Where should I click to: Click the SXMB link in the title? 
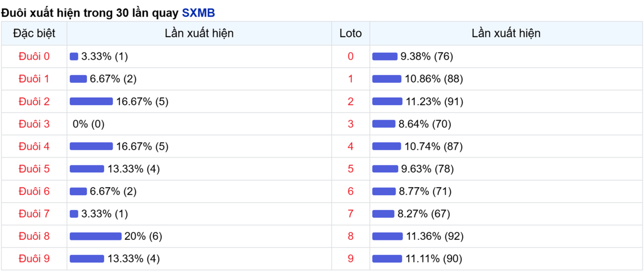coord(199,12)
